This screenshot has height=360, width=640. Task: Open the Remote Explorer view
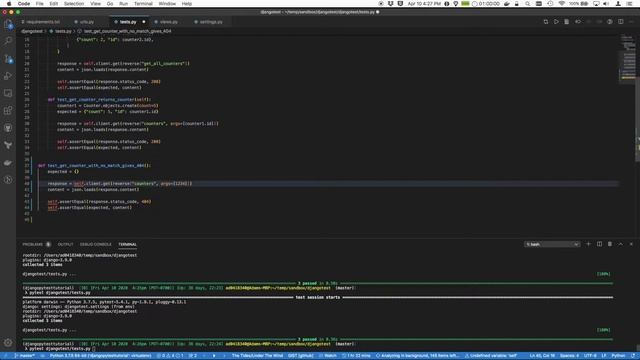8,93
